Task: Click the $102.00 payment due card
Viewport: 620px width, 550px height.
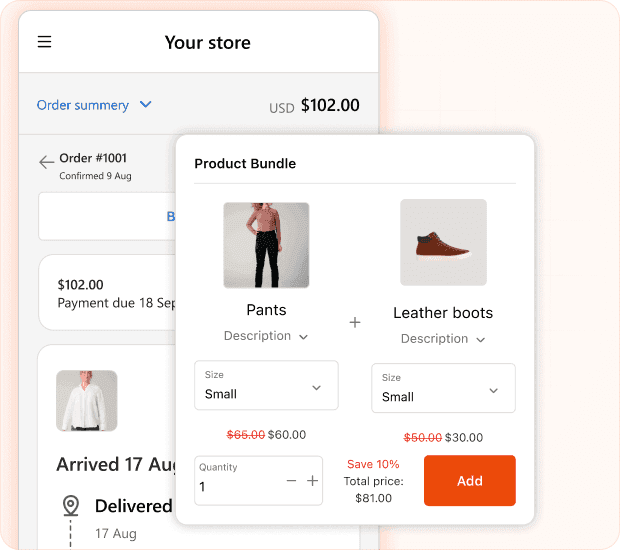Action: (x=107, y=293)
